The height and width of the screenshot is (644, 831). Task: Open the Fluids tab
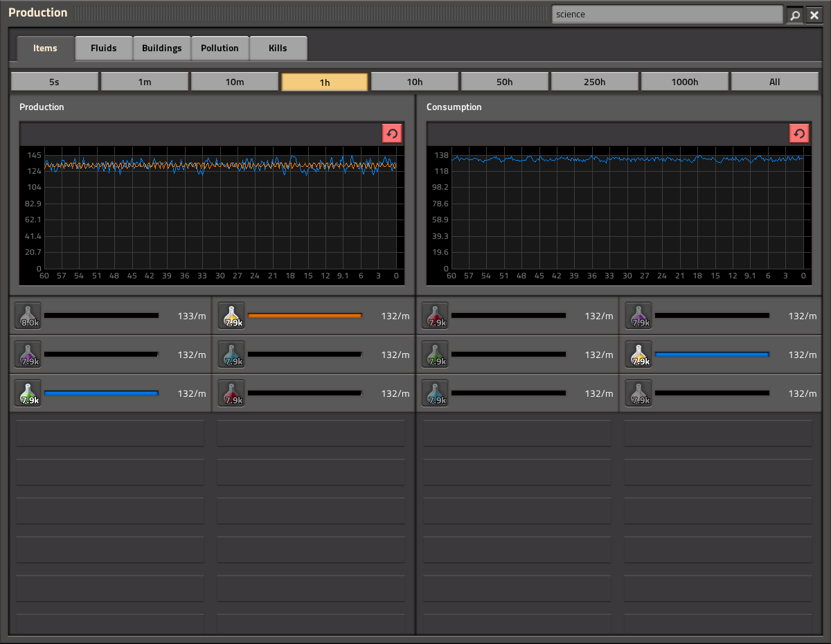point(104,48)
